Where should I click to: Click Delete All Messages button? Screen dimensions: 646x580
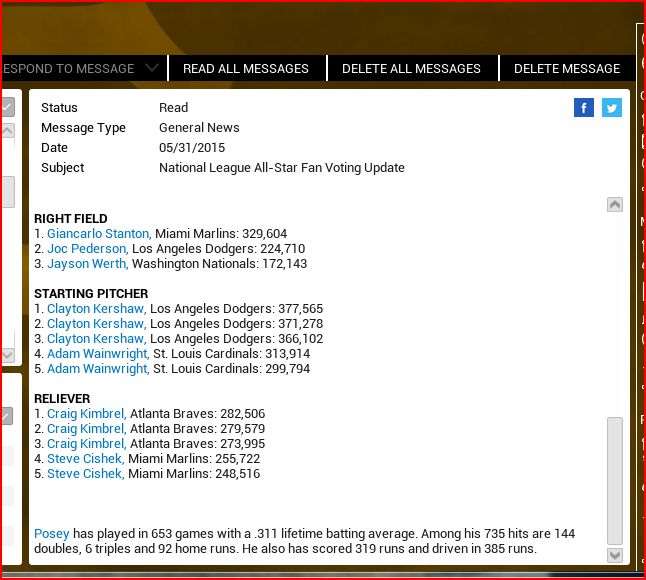click(412, 68)
